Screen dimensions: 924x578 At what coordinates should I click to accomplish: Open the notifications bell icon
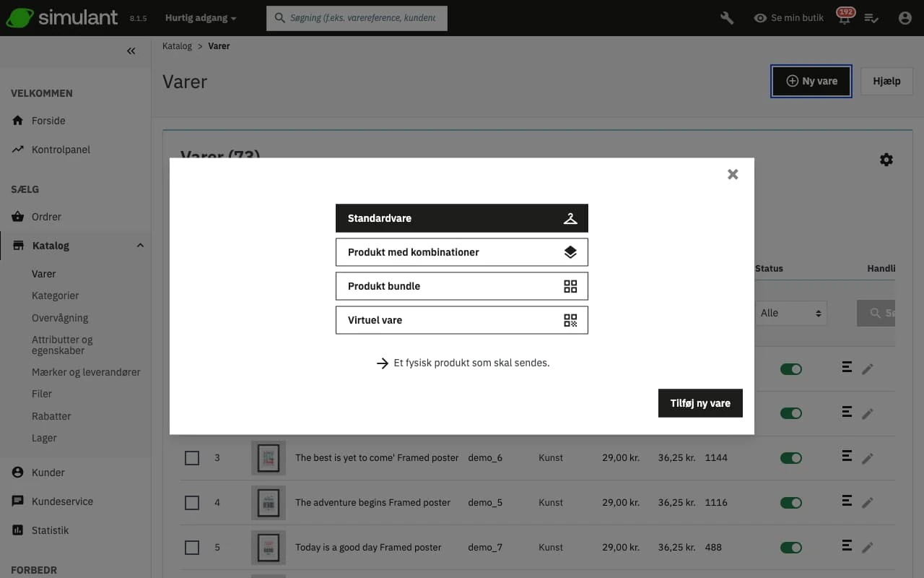coord(842,19)
